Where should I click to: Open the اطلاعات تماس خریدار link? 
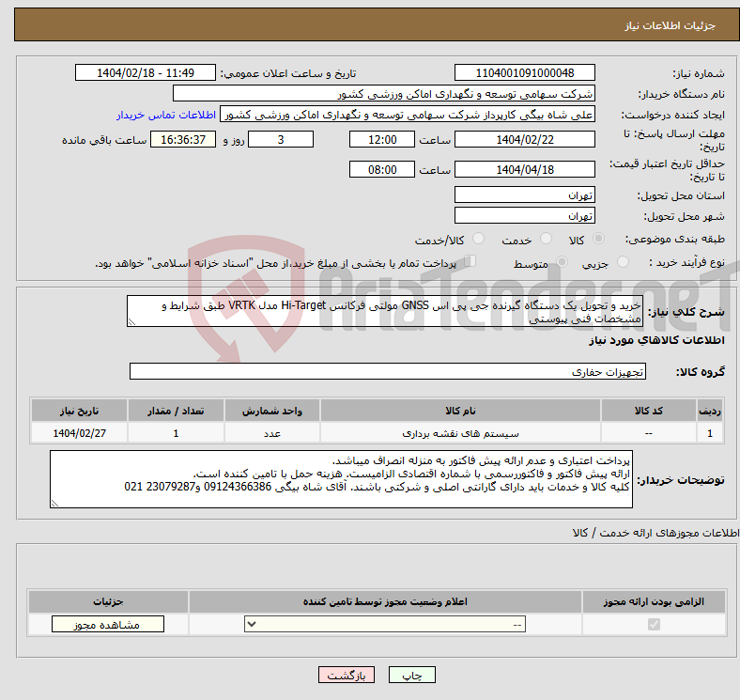(166, 115)
